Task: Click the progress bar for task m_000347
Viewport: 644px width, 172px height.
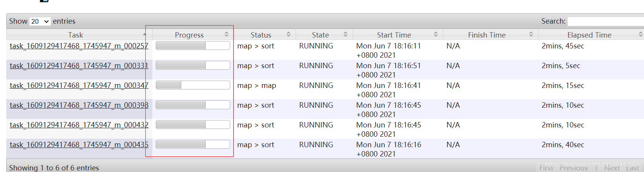Action: point(193,85)
